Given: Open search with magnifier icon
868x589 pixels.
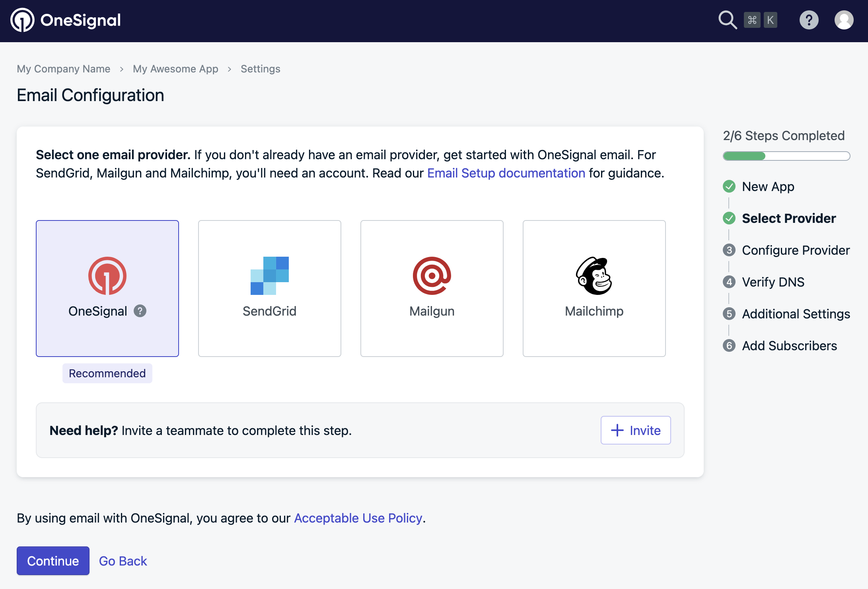Looking at the screenshot, I should pos(727,20).
